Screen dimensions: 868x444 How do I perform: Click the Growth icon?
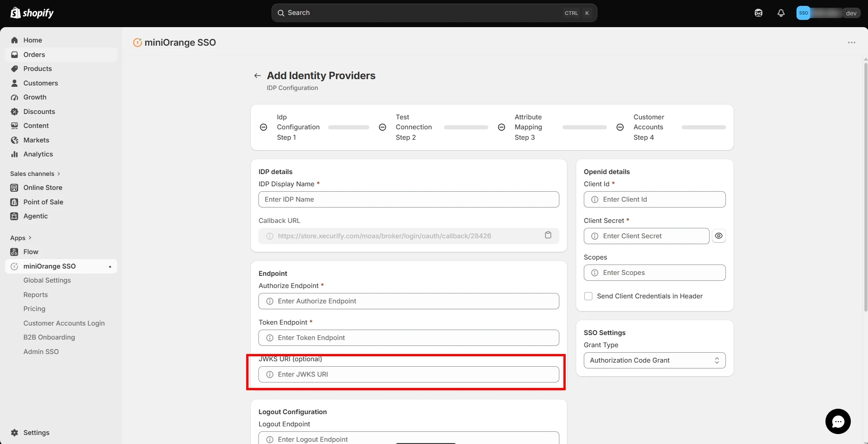(14, 97)
